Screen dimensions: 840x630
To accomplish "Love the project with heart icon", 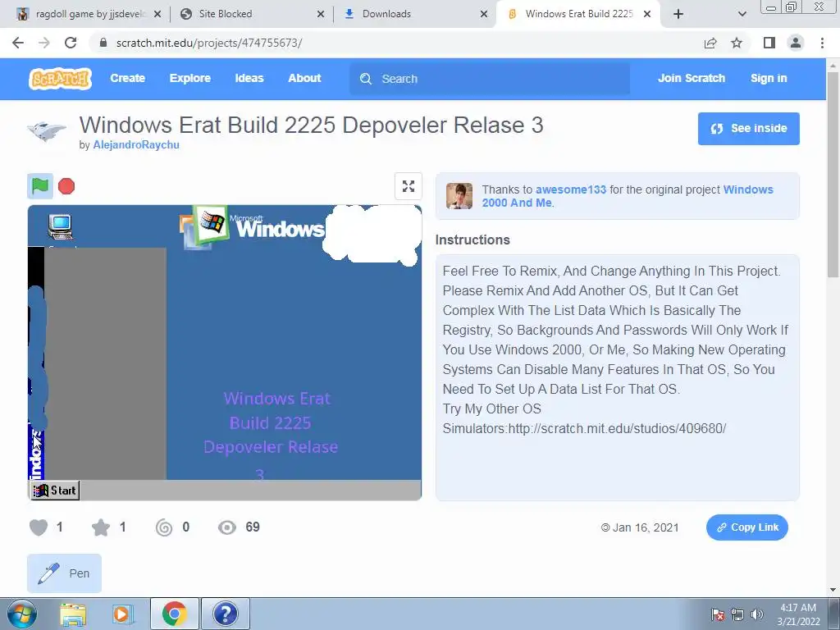I will [x=39, y=527].
